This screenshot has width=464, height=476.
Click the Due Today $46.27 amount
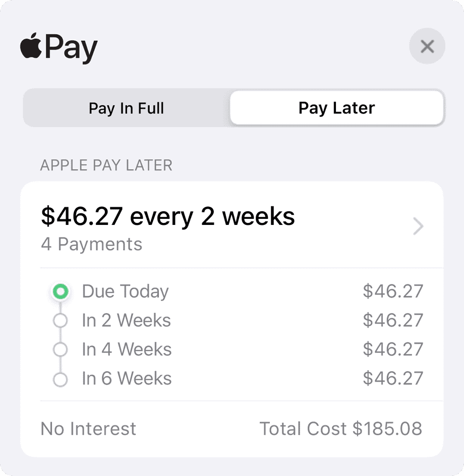point(393,291)
